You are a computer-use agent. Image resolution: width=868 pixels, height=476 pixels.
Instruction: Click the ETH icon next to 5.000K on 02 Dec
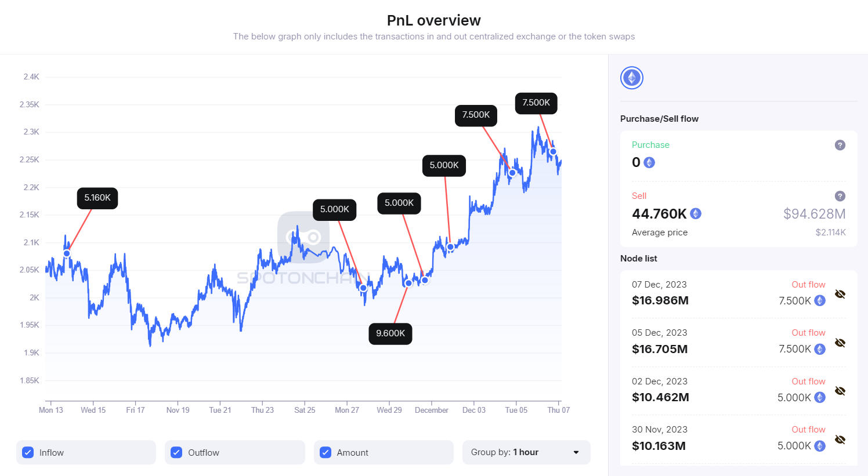[x=819, y=397]
